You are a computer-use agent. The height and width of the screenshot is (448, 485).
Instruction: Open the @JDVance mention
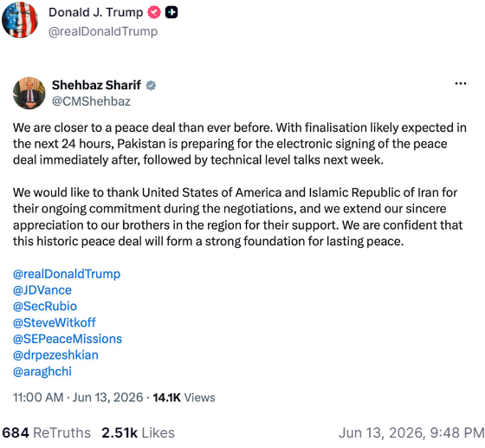42,290
